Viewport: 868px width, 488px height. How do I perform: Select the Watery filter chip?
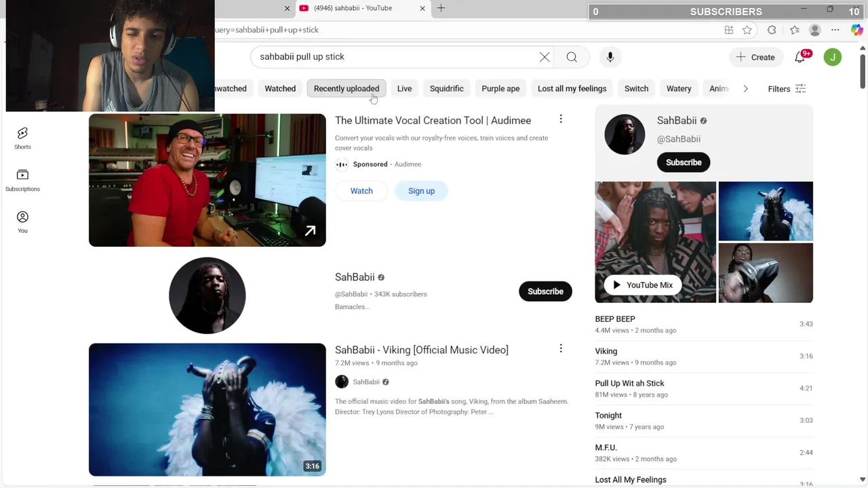[x=679, y=89]
